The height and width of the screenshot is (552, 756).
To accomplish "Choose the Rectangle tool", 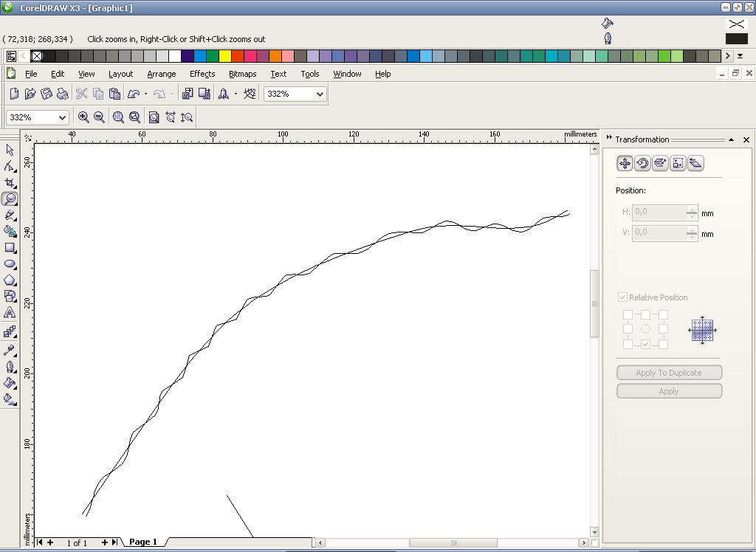I will (x=10, y=248).
